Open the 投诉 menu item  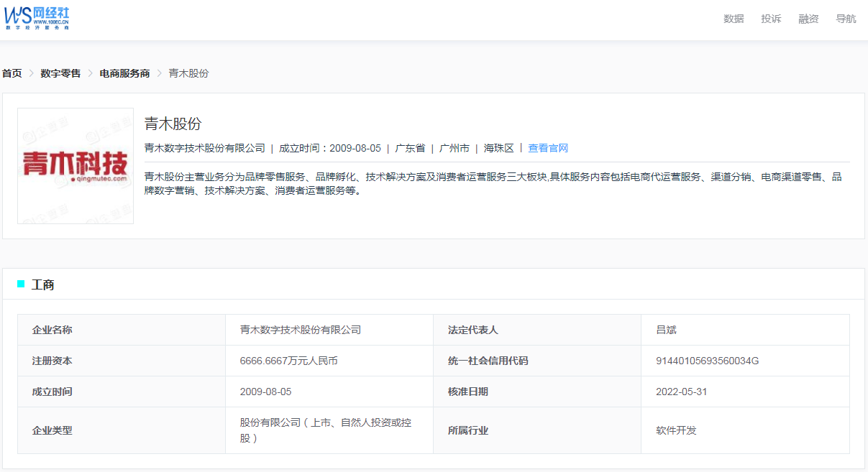click(771, 19)
